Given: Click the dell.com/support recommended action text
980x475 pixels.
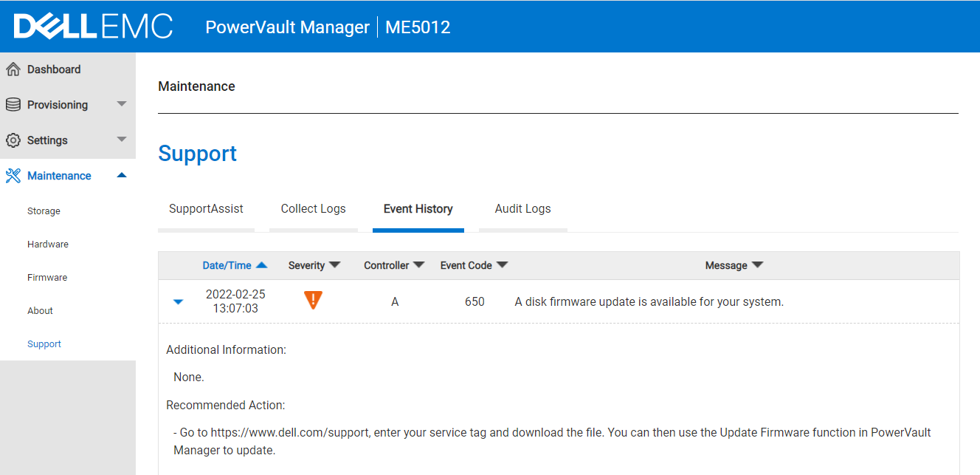Looking at the screenshot, I should click(x=552, y=441).
